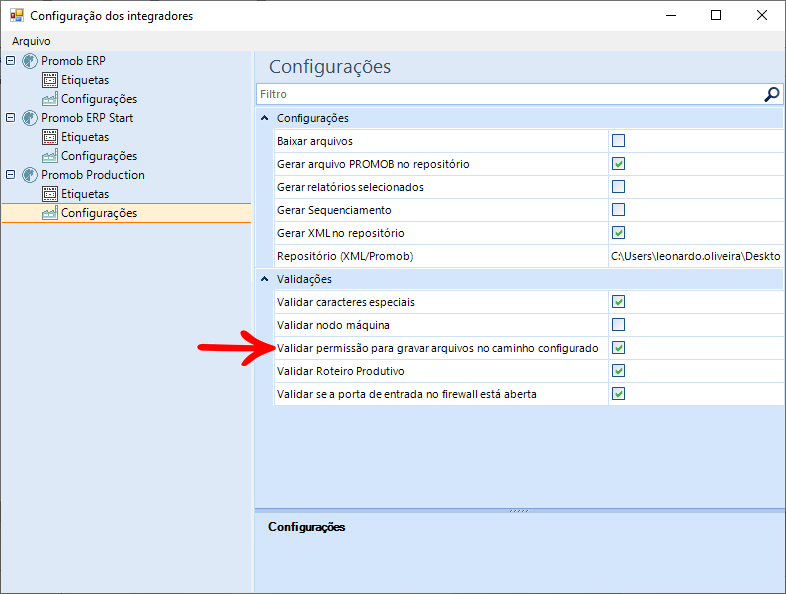
Task: Collapse the Promob Production tree node
Action: [x=10, y=175]
